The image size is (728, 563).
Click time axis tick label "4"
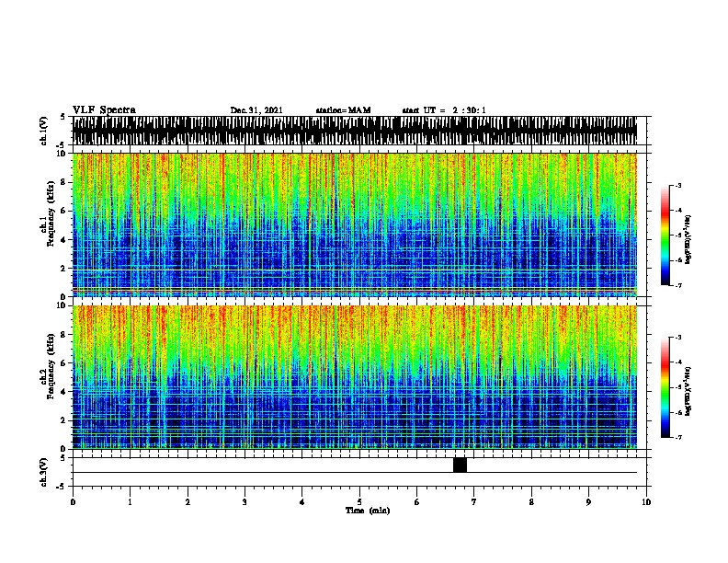coord(302,501)
